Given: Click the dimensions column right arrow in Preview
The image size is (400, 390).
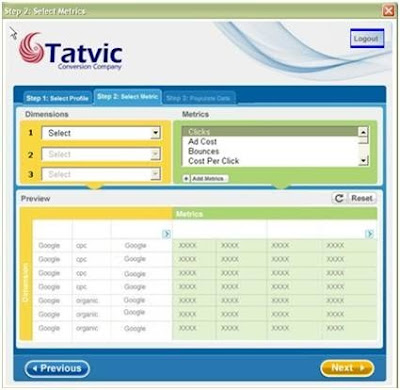Looking at the screenshot, I should coord(166,234).
